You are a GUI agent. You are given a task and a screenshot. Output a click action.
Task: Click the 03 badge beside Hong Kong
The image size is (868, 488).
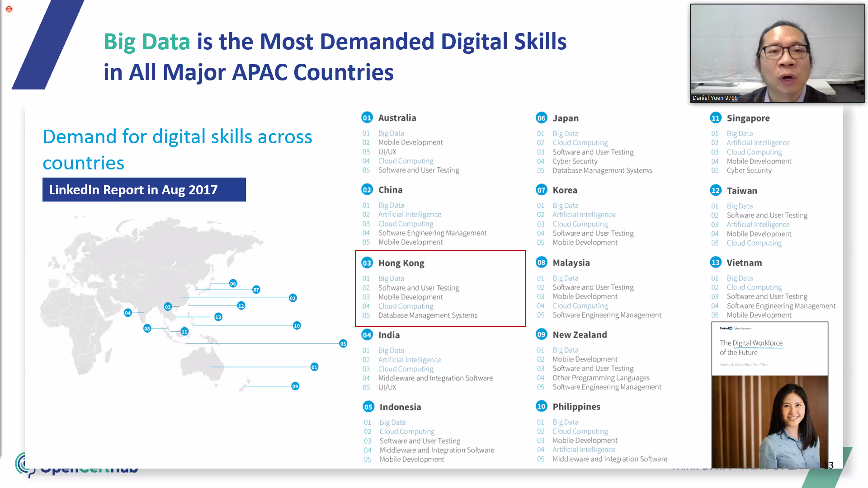pos(367,263)
